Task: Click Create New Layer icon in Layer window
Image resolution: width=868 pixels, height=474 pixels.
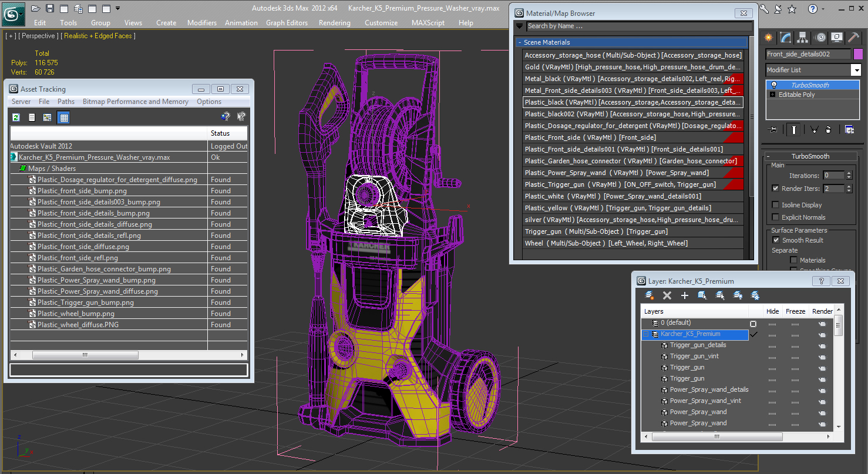Action: (649, 295)
